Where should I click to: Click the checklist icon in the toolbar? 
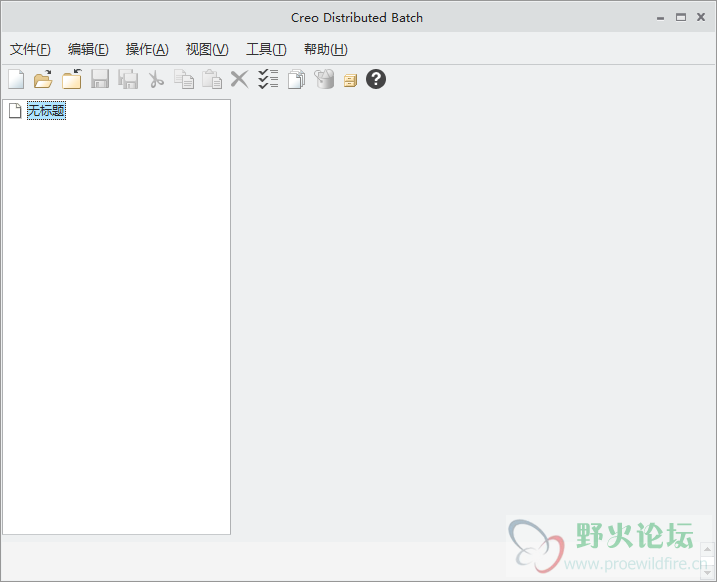tap(268, 79)
